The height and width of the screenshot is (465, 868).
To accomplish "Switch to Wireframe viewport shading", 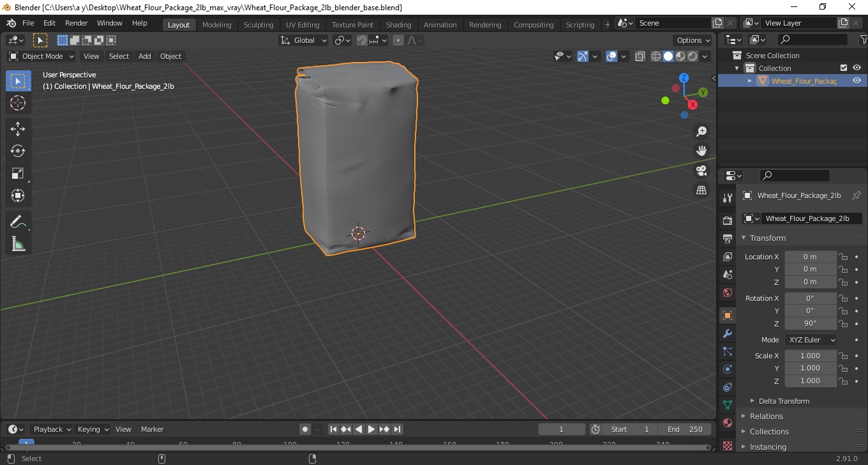I will [x=656, y=56].
